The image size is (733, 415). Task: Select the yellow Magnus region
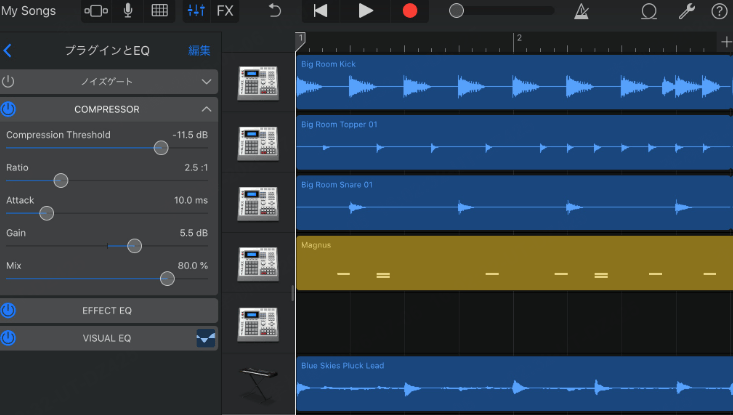(x=514, y=263)
